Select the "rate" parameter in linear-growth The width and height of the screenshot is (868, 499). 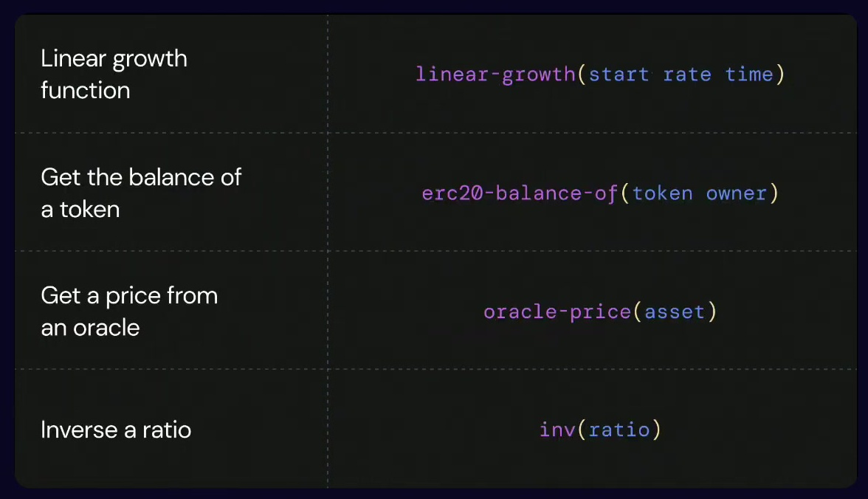tap(687, 75)
